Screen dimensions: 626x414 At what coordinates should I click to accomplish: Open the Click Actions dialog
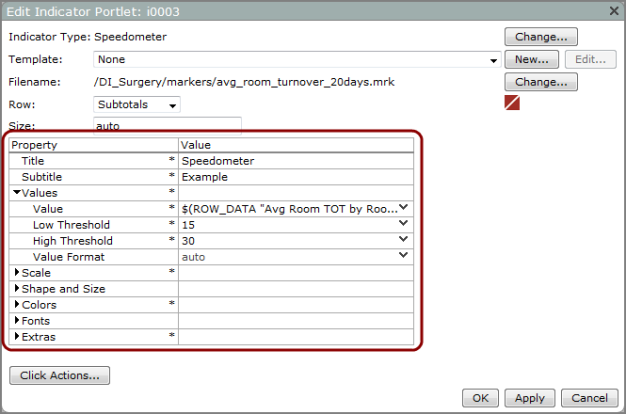tap(59, 375)
